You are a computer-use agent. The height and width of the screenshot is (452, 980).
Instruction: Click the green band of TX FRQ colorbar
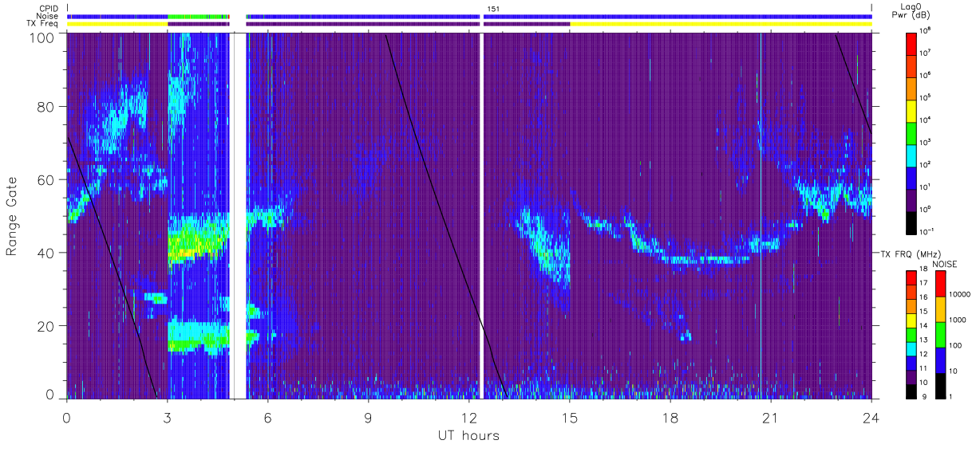click(911, 334)
